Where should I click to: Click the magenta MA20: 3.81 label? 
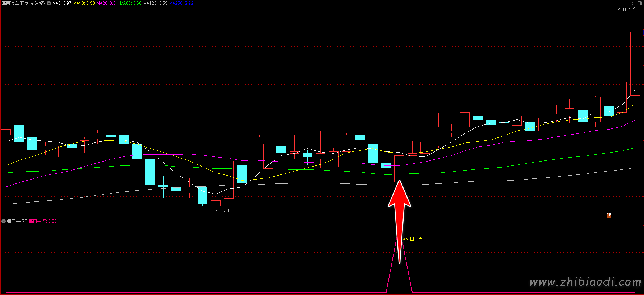click(x=107, y=3)
